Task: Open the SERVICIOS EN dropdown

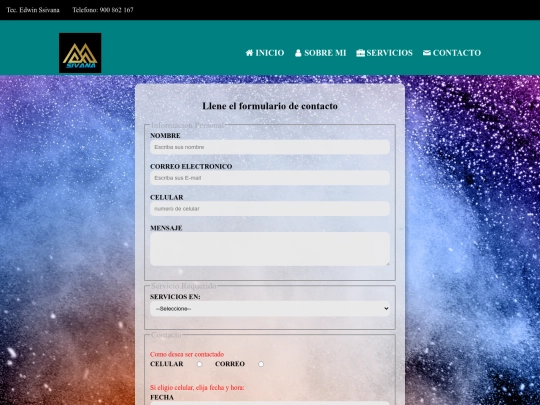Action: (270, 309)
